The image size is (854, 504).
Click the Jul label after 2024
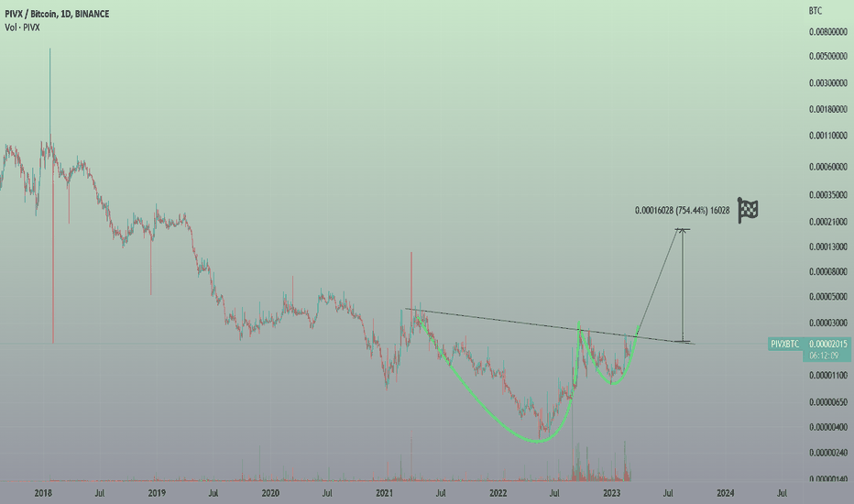(x=782, y=493)
